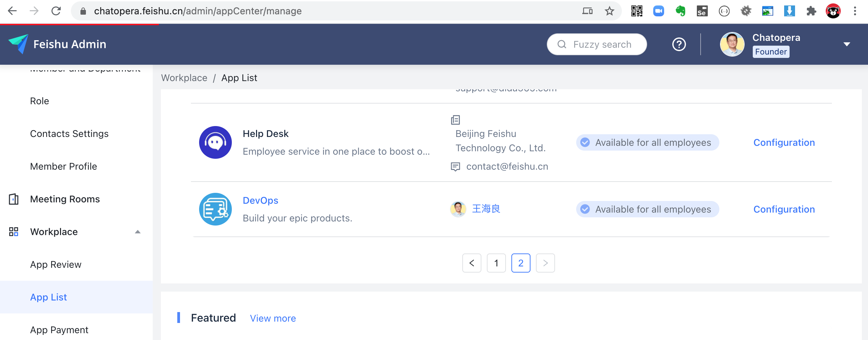Click the browser extensions puzzle icon
Image resolution: width=868 pixels, height=340 pixels.
pos(811,11)
